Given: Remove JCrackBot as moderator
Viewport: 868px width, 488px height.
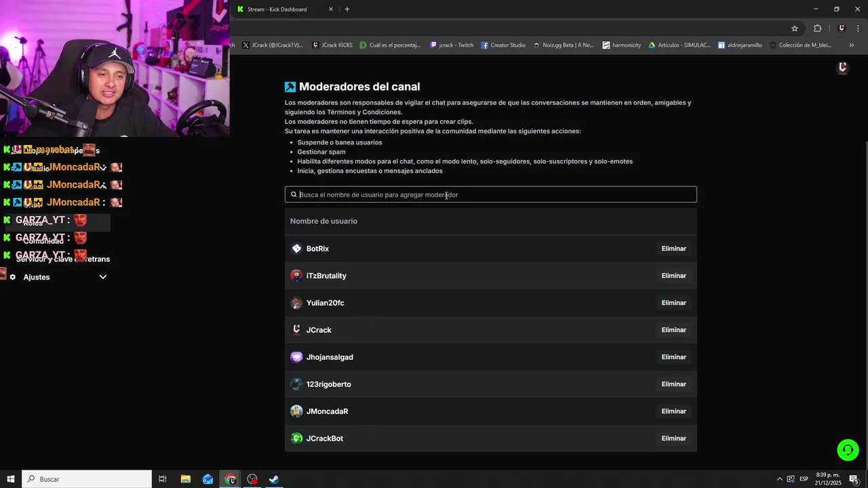Looking at the screenshot, I should click(x=673, y=439).
